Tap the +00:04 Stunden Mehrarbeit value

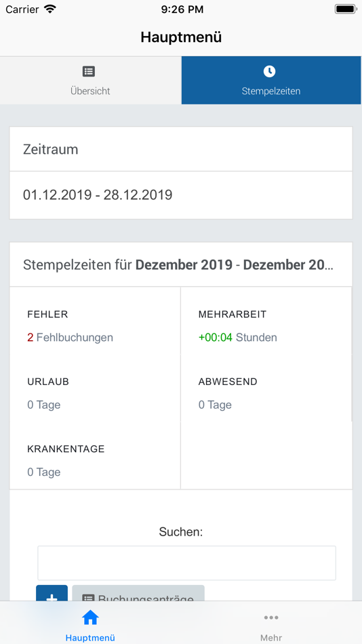[237, 338]
